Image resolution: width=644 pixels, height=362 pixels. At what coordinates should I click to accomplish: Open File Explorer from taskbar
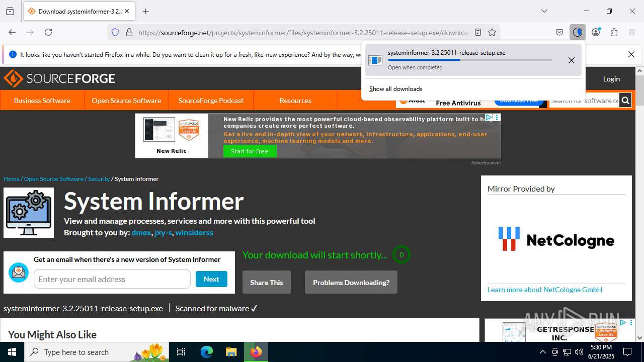click(x=231, y=352)
